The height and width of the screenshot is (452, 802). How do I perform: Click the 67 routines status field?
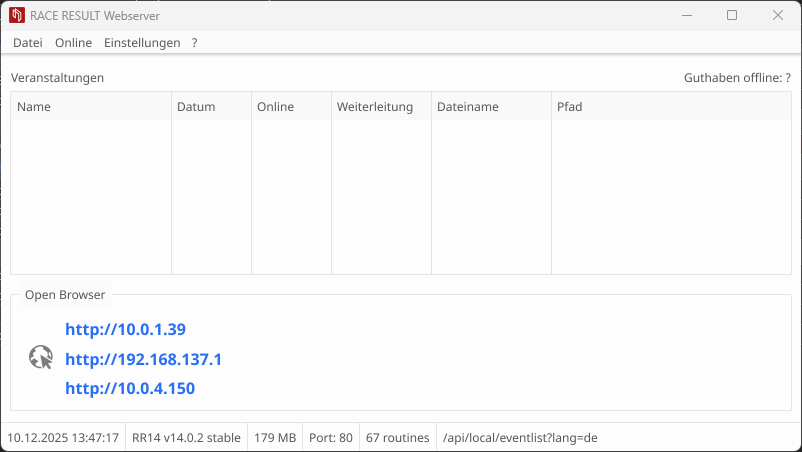398,438
